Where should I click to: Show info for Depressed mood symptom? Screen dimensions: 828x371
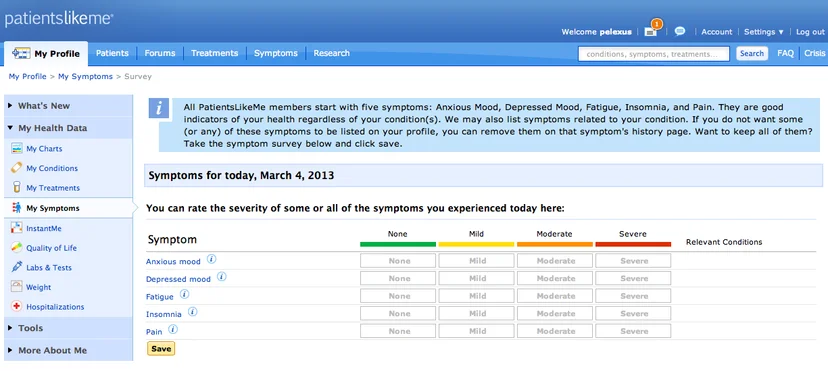[x=222, y=277]
